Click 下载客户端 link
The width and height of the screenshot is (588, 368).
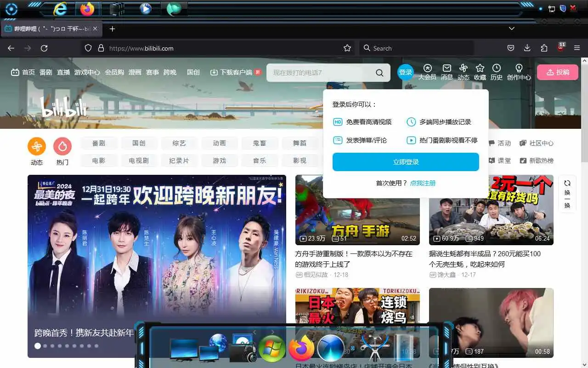[x=236, y=72]
